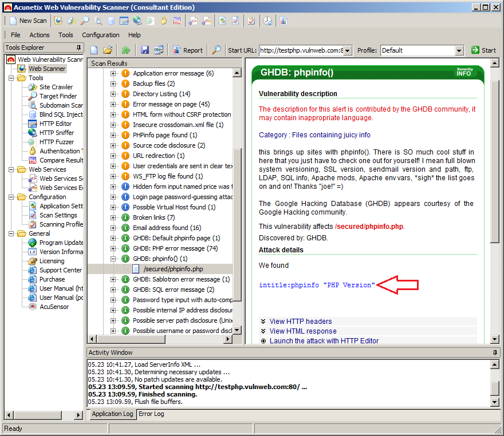Select the /secured/phpinfo.php scan result
This screenshot has width=504, height=436.
click(x=173, y=269)
